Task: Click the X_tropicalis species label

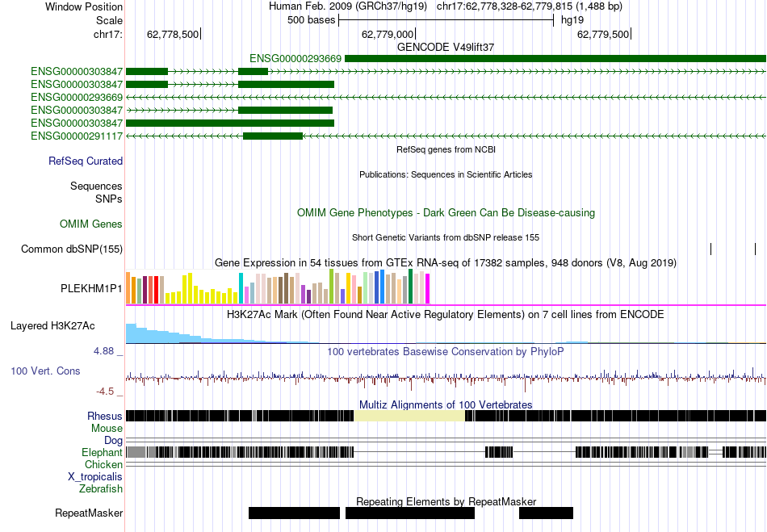Action: [95, 477]
